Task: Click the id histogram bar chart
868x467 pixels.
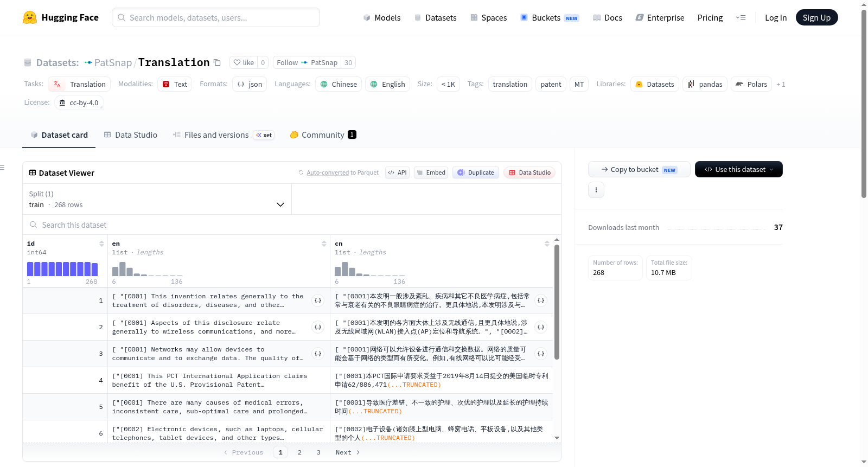Action: (62, 269)
